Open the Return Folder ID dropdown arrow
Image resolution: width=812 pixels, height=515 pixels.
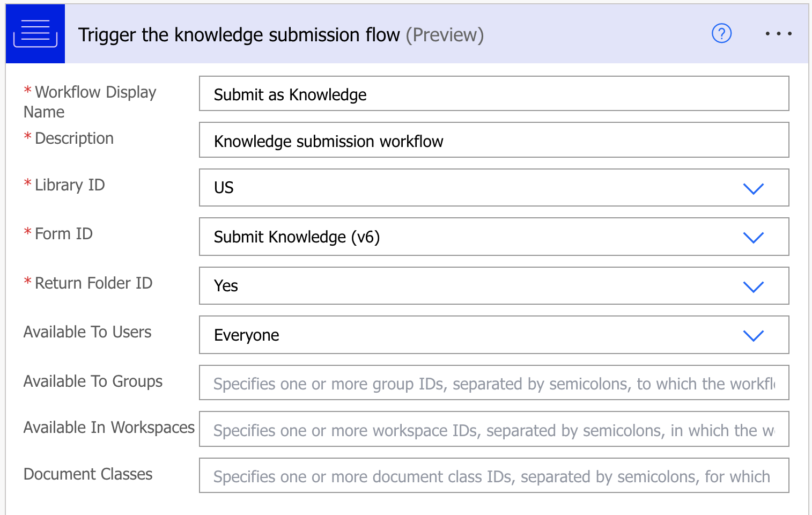753,286
